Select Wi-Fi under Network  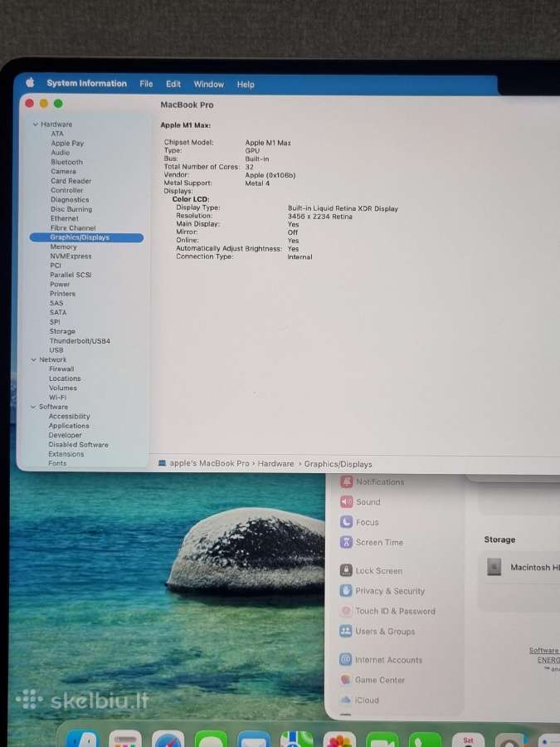[57, 398]
